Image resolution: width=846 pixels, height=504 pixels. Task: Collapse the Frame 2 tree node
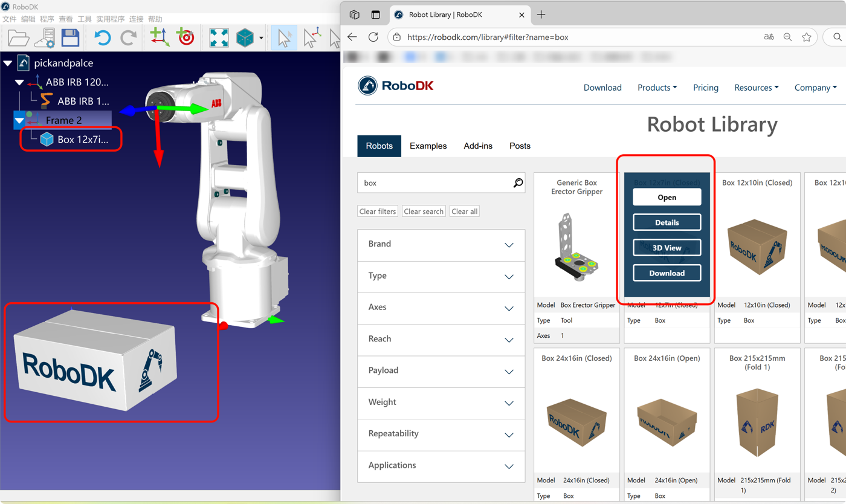click(19, 120)
